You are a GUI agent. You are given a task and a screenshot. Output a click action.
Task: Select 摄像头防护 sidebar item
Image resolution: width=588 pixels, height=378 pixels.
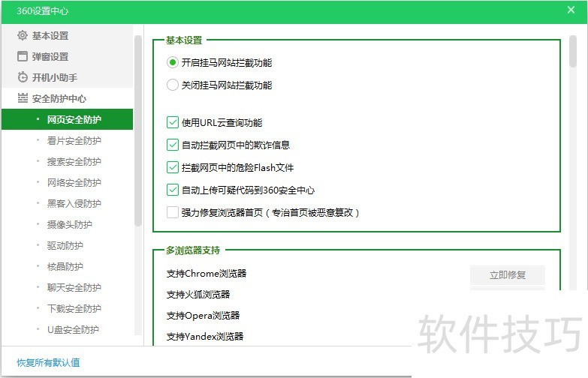click(x=68, y=224)
